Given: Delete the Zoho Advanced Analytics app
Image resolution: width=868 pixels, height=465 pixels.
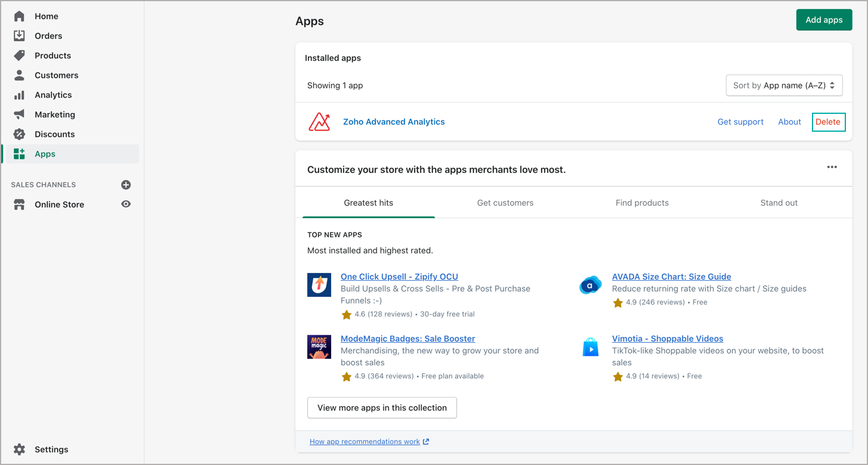Looking at the screenshot, I should (828, 122).
